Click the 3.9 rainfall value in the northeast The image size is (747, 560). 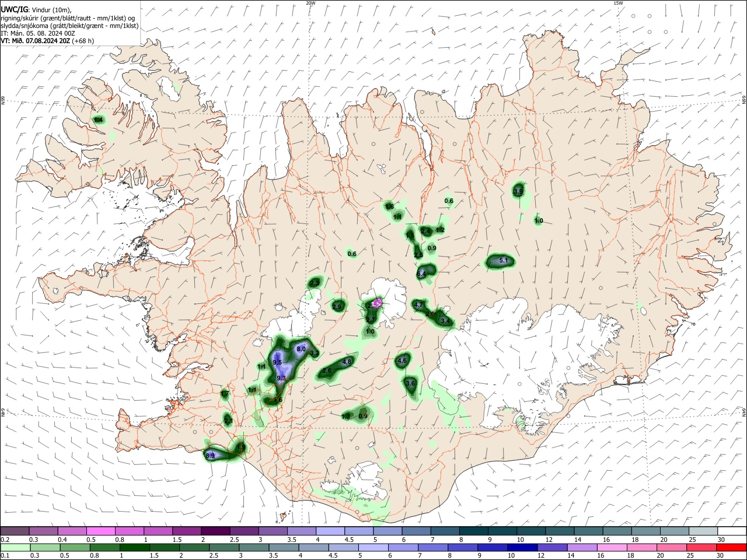(518, 191)
